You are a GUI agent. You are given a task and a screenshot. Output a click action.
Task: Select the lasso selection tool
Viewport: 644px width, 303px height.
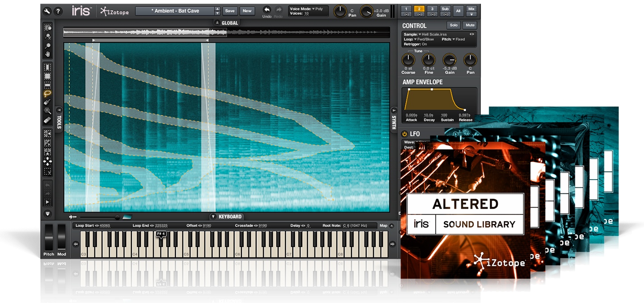(47, 94)
